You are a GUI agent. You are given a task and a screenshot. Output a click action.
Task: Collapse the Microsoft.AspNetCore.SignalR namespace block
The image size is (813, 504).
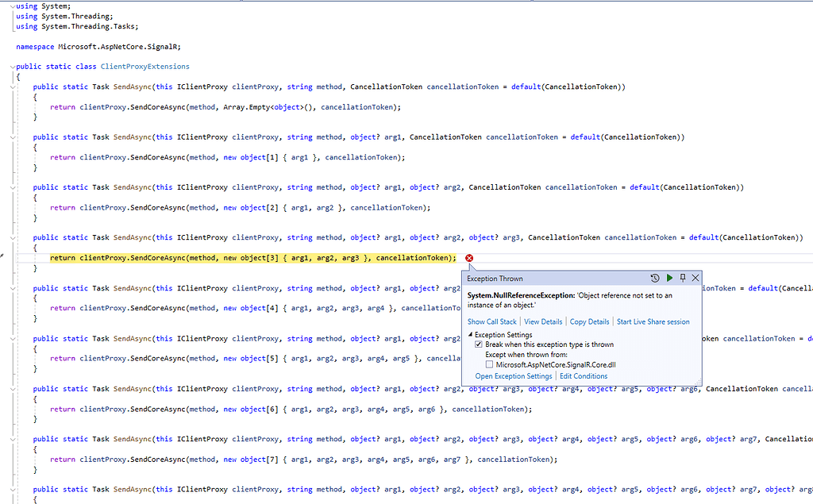12,47
